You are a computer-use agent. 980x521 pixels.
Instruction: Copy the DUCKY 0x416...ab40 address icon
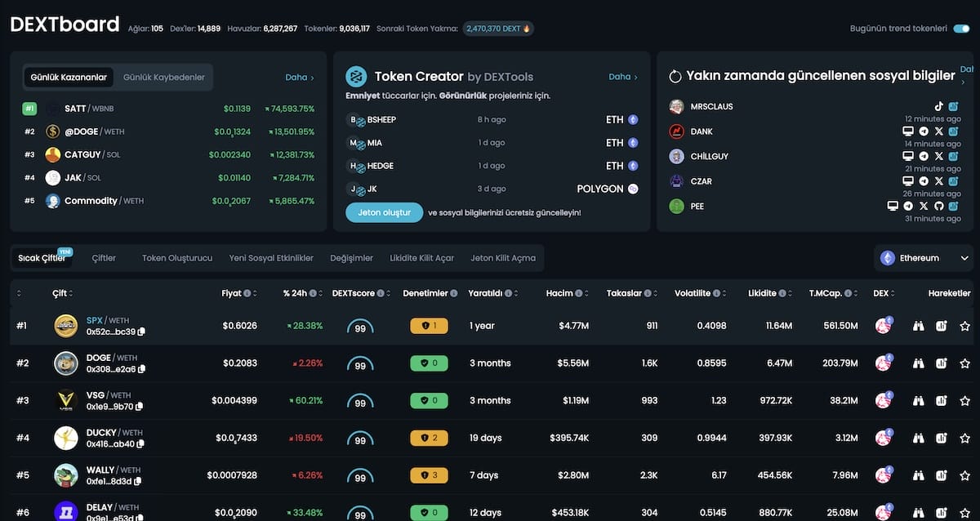point(140,444)
